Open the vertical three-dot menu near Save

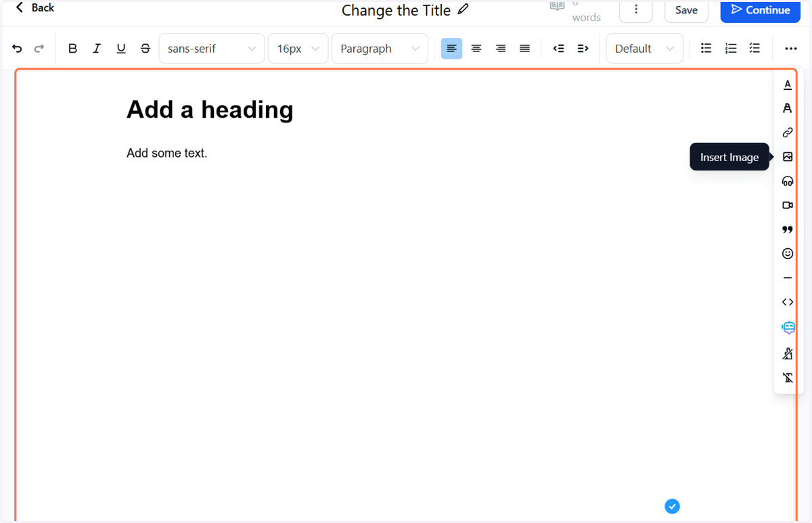coord(636,9)
